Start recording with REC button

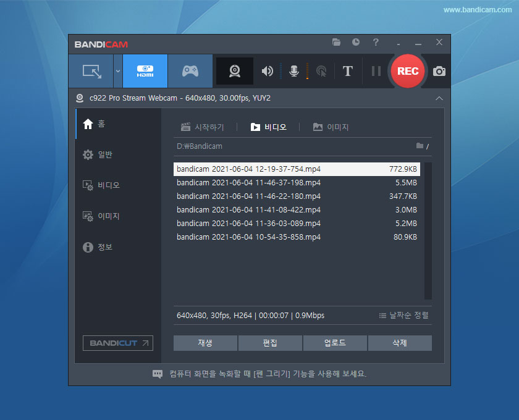click(408, 71)
